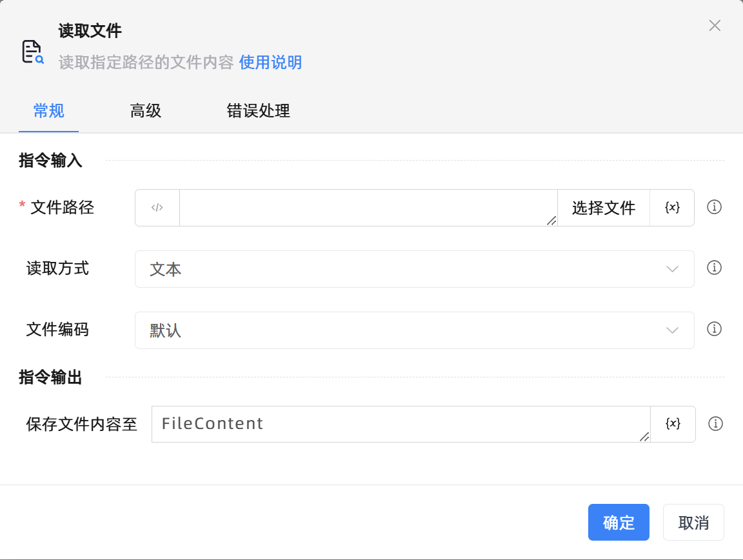Select the 常规 tab

[48, 111]
